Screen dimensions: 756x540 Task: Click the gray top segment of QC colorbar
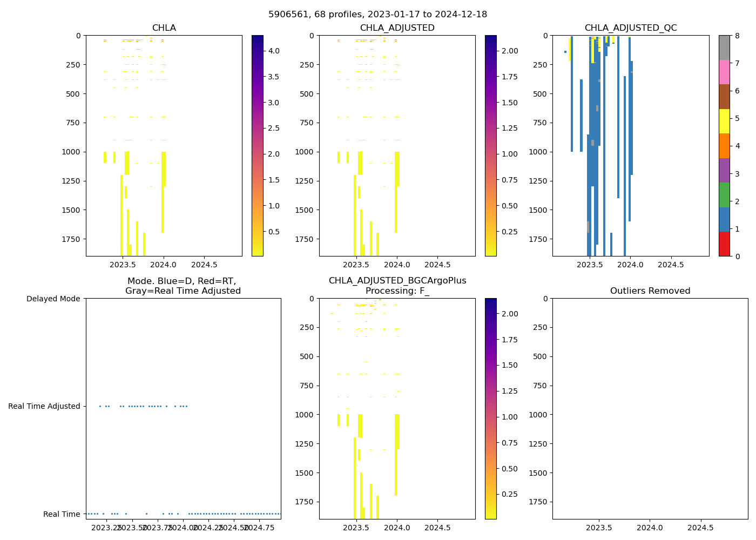[x=724, y=48]
